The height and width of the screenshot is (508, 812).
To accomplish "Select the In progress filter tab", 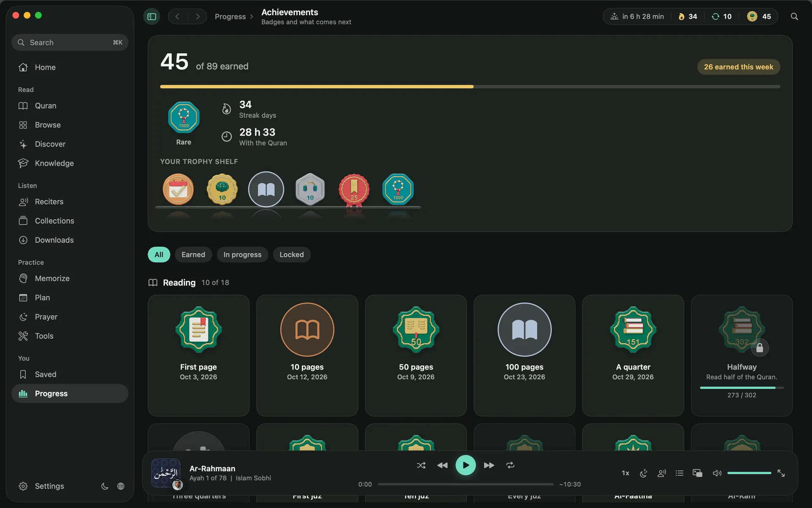I will tap(242, 254).
